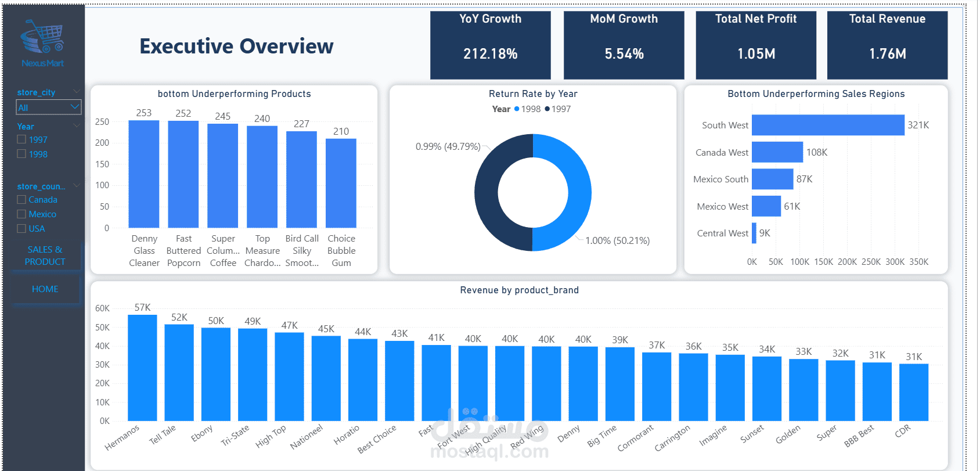The height and width of the screenshot is (471, 980).
Task: Click the HOME navigation button
Action: pyautogui.click(x=45, y=289)
